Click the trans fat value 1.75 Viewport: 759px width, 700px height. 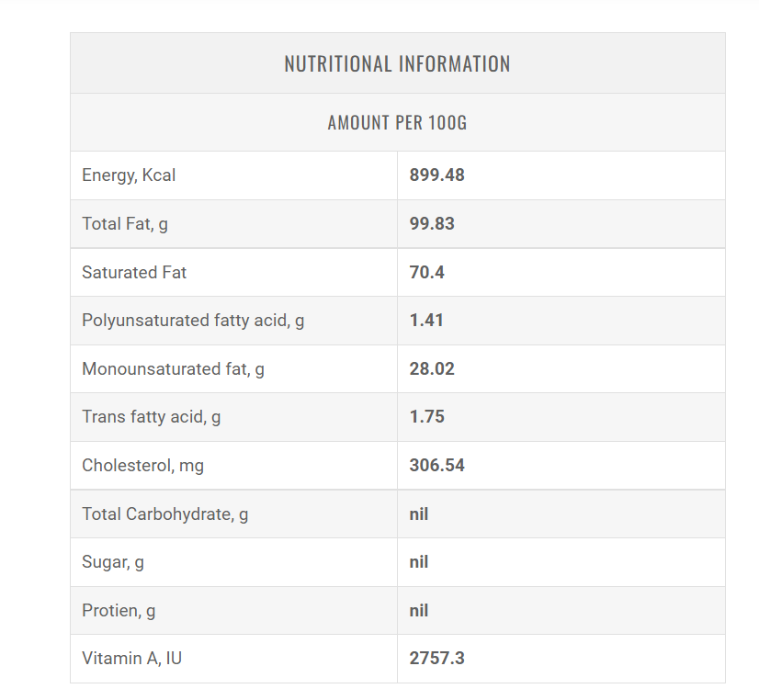point(427,417)
